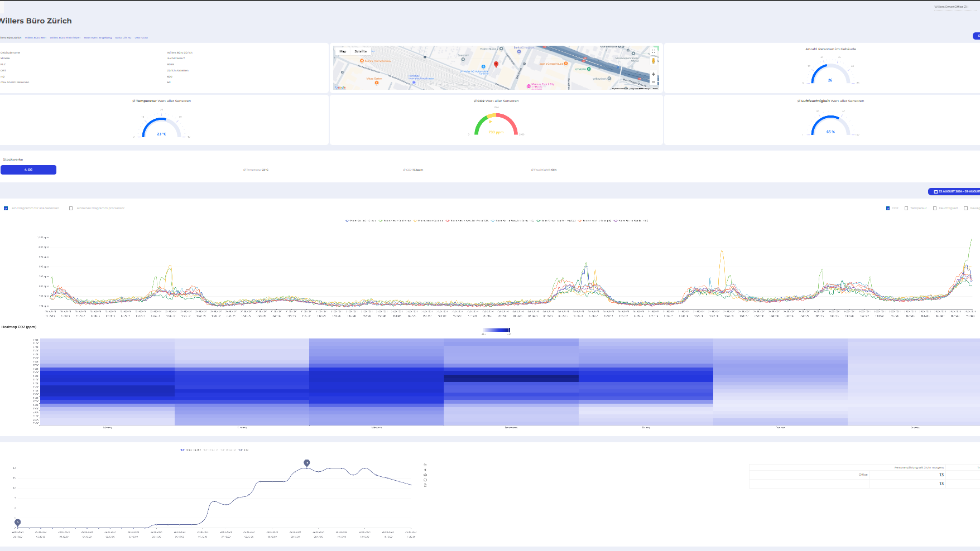This screenshot has height=551, width=980.
Task: Toggle the Feuchtigkeit checkbox
Action: pyautogui.click(x=935, y=208)
